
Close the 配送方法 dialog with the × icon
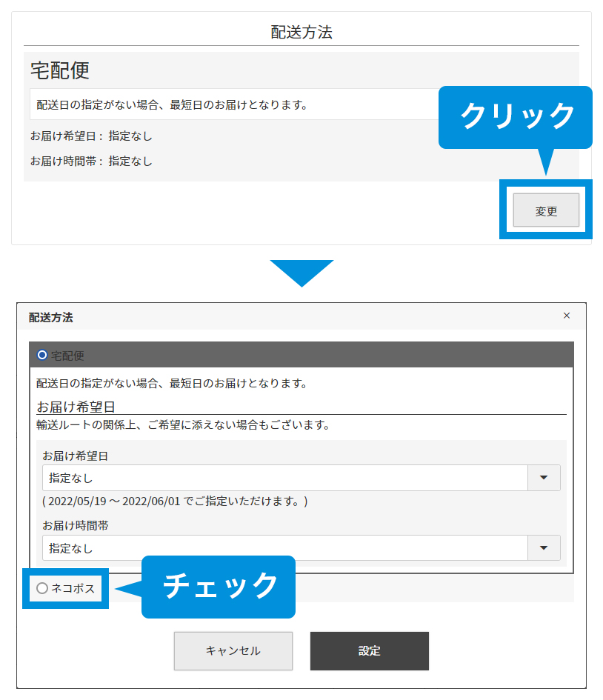(567, 316)
